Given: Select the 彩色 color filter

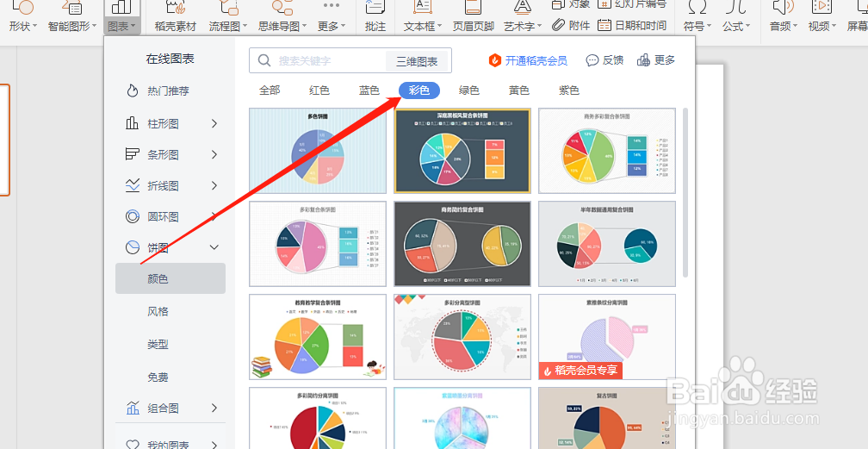Looking at the screenshot, I should (419, 90).
